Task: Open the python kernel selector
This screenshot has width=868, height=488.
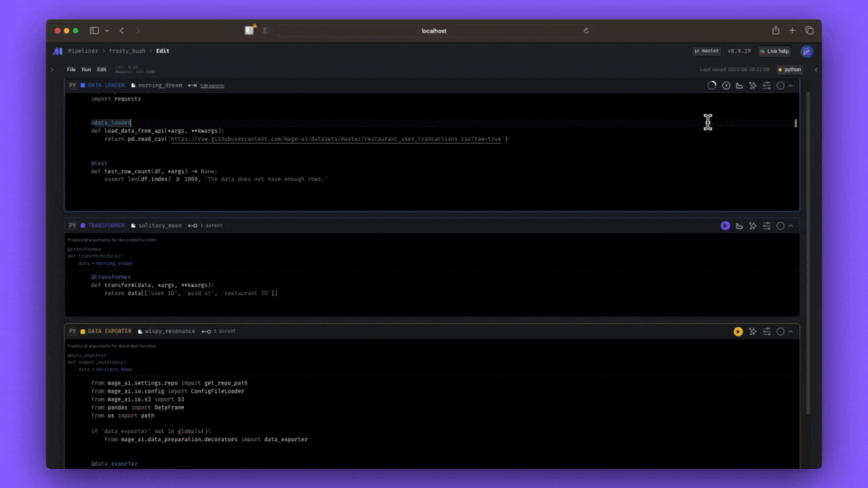Action: [x=789, y=69]
